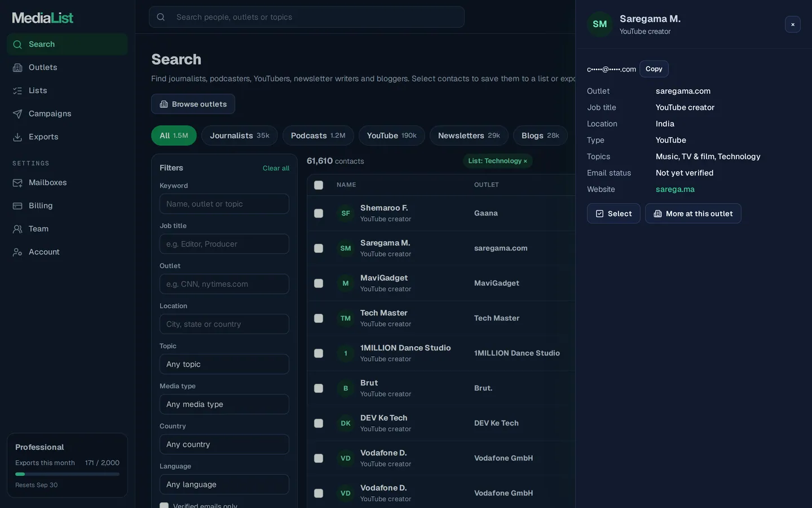
Task: Click the SM avatar in the detail panel
Action: click(600, 24)
